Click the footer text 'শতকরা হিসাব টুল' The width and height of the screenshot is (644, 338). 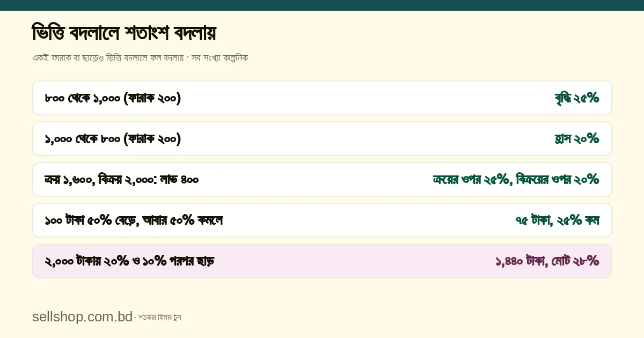point(160,318)
